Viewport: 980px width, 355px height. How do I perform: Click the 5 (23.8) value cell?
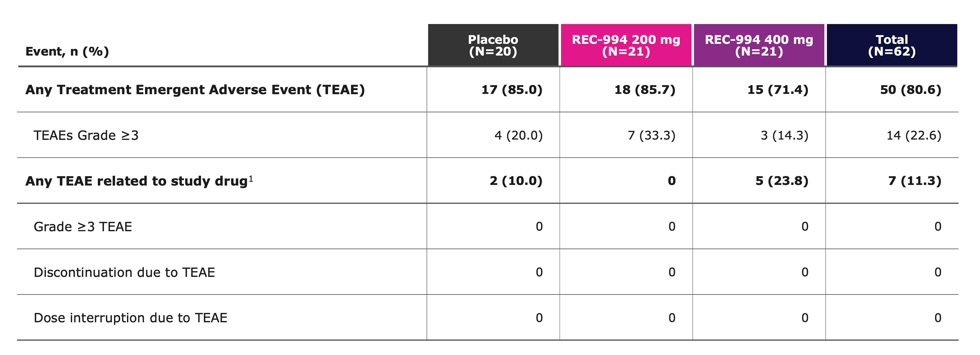click(x=781, y=181)
